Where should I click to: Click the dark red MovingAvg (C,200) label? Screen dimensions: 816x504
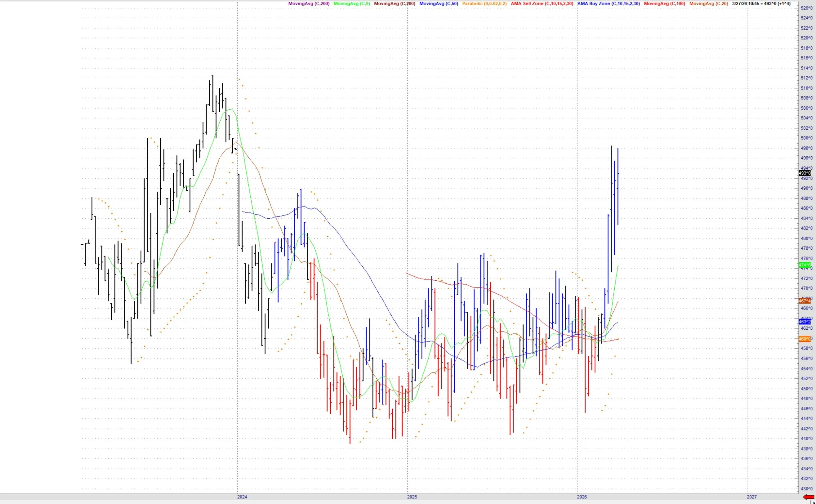pyautogui.click(x=394, y=4)
